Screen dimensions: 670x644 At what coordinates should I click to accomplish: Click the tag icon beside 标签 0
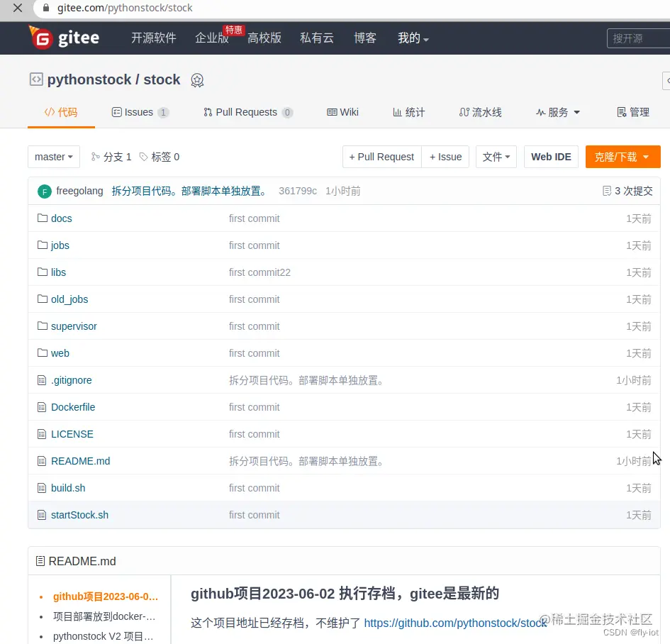pos(144,157)
